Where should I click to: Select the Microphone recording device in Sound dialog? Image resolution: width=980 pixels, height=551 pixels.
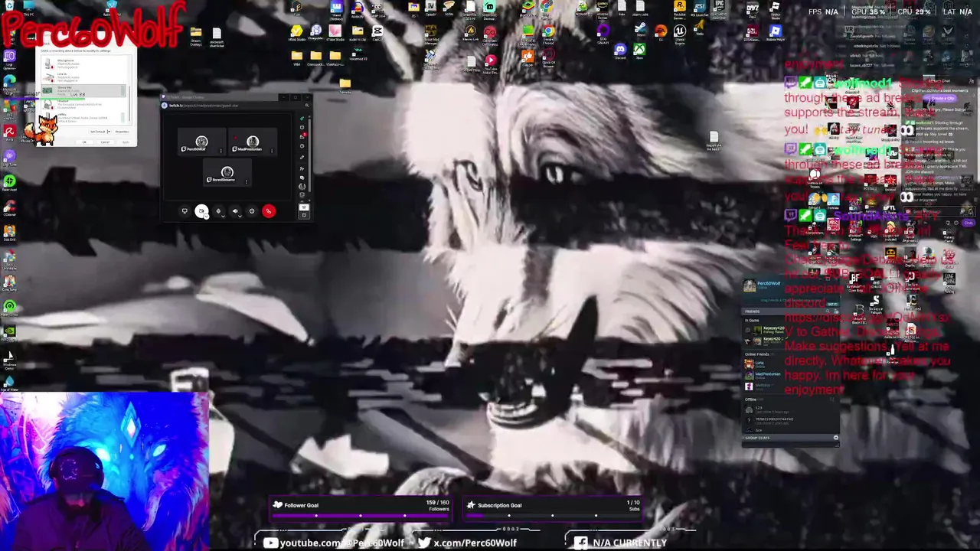(83, 64)
